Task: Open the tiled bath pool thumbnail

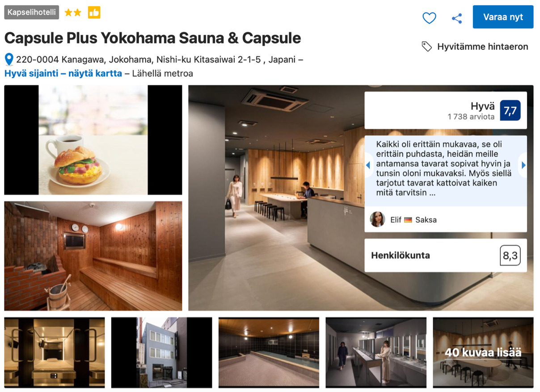Action: click(269, 352)
